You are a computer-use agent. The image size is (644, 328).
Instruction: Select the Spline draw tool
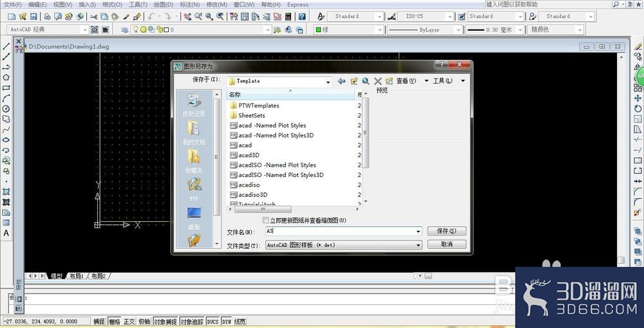[6, 129]
